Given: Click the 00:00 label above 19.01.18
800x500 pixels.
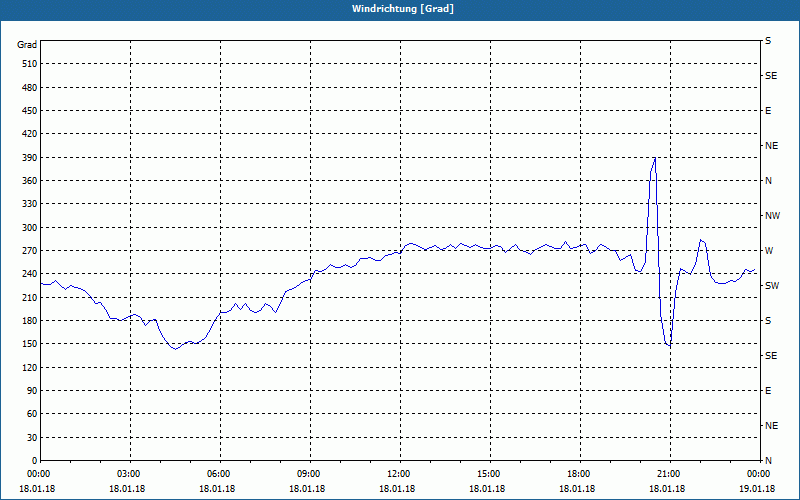Looking at the screenshot, I should click(x=760, y=474).
